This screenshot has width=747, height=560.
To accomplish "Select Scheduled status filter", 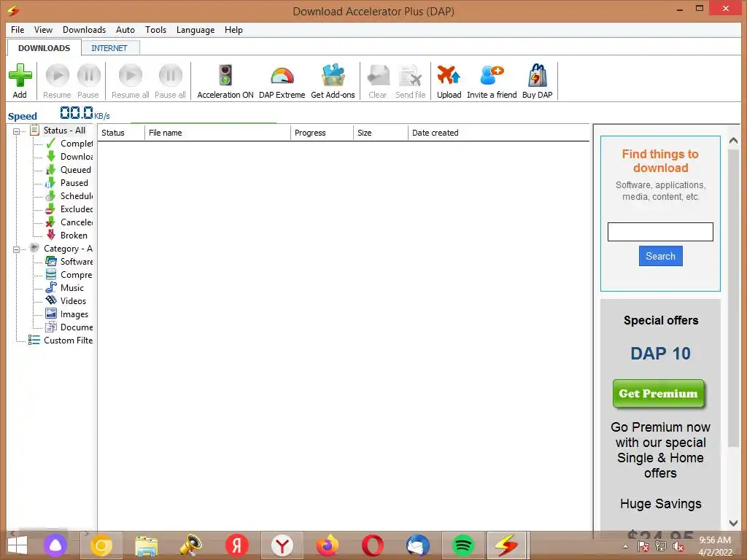I will pyautogui.click(x=69, y=196).
